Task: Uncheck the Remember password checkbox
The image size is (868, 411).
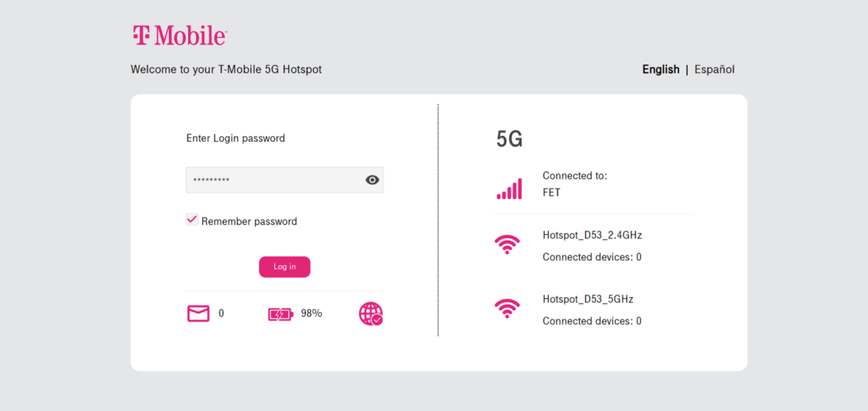Action: coord(192,220)
